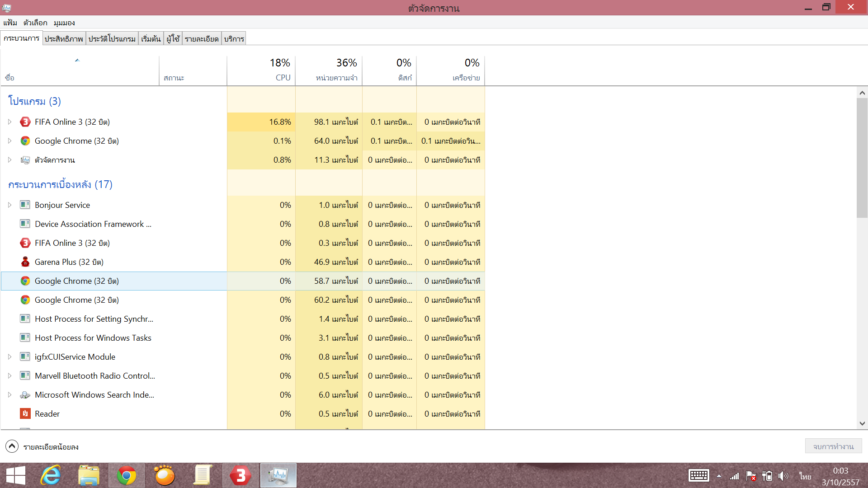Open the ตัวเลือก menu
The image size is (868, 488).
point(35,23)
